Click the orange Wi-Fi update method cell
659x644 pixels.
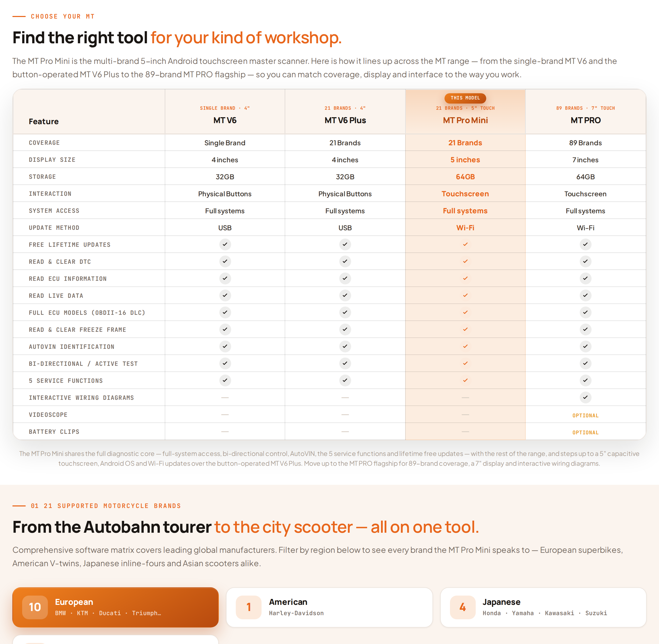click(465, 228)
